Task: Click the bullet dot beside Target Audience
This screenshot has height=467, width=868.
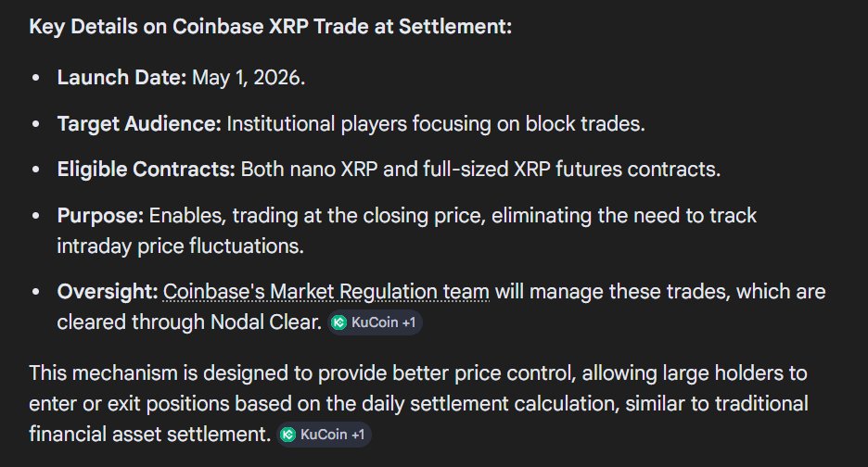Action: click(x=36, y=124)
